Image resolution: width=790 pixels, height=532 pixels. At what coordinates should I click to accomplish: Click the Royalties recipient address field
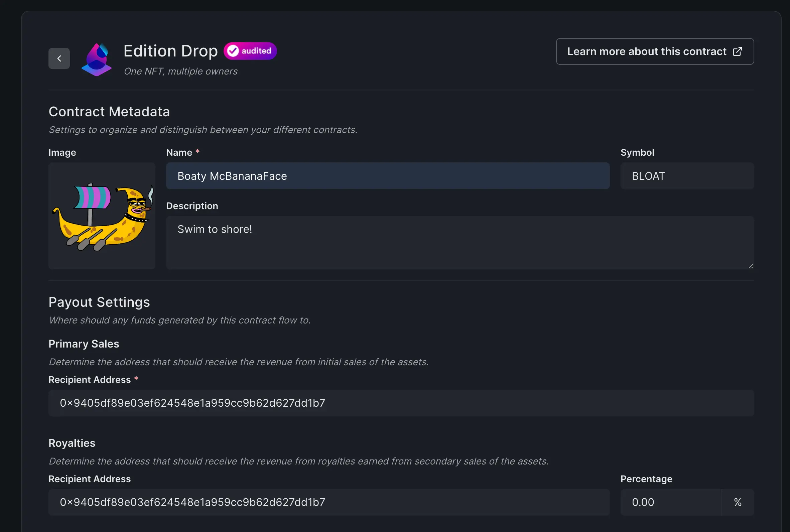tap(329, 502)
